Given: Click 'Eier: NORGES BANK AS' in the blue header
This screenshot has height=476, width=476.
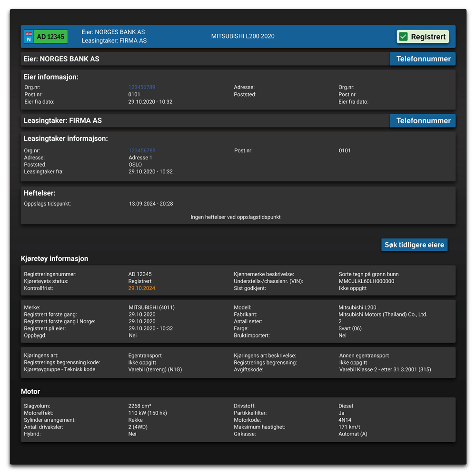Looking at the screenshot, I should point(113,32).
